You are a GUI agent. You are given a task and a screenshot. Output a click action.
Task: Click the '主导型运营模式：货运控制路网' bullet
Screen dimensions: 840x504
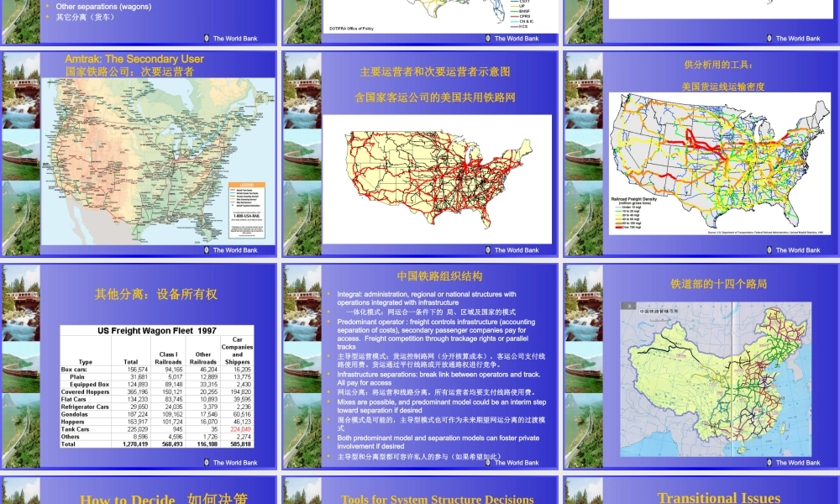(442, 360)
